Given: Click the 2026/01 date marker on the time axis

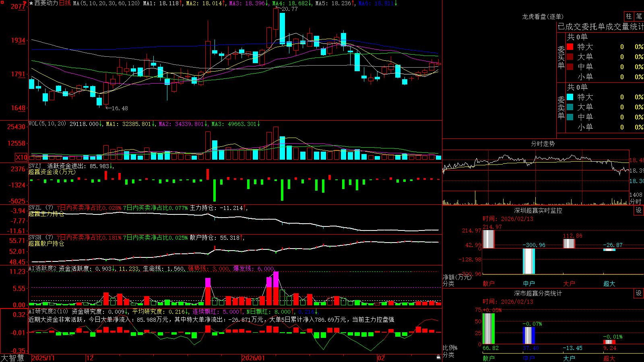Looking at the screenshot, I should [x=254, y=358].
